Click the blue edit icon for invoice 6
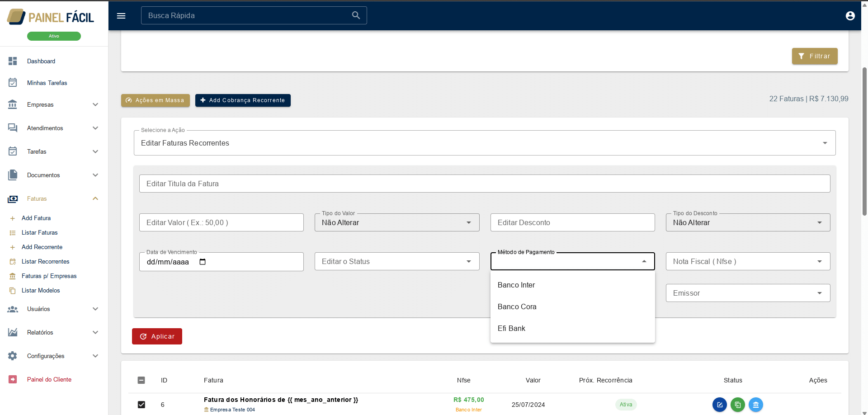This screenshot has height=415, width=868. coord(719,405)
